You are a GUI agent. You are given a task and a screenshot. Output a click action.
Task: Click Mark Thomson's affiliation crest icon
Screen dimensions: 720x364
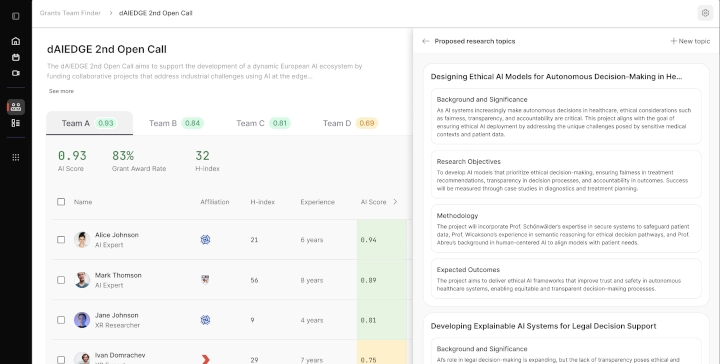(205, 280)
